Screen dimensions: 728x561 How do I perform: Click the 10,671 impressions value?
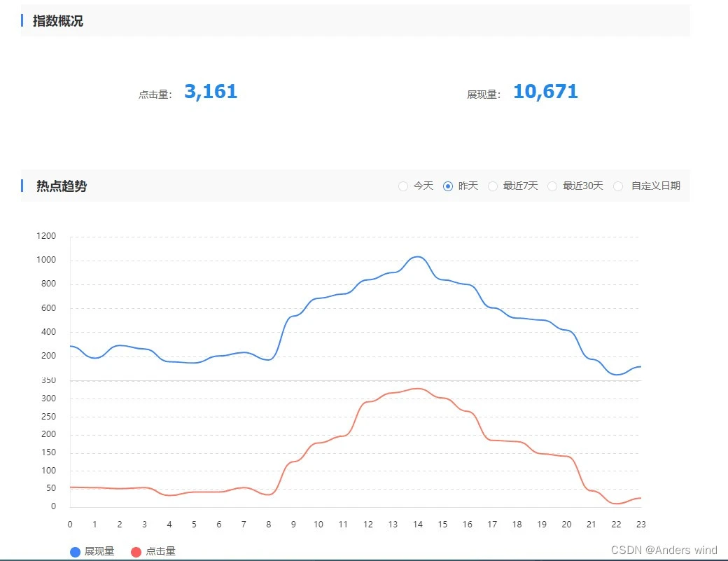point(545,92)
